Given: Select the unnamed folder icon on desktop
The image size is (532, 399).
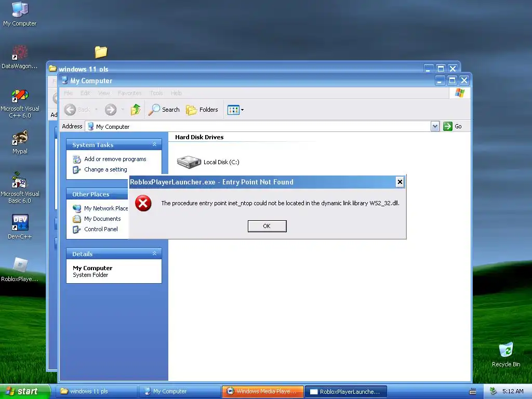Looking at the screenshot, I should click(x=101, y=52).
